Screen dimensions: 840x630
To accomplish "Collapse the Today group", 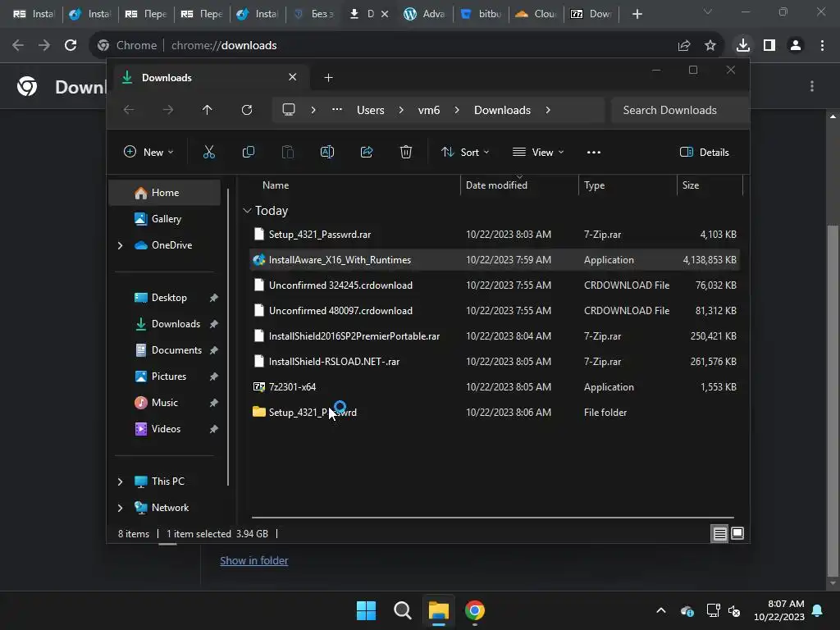I will click(247, 211).
